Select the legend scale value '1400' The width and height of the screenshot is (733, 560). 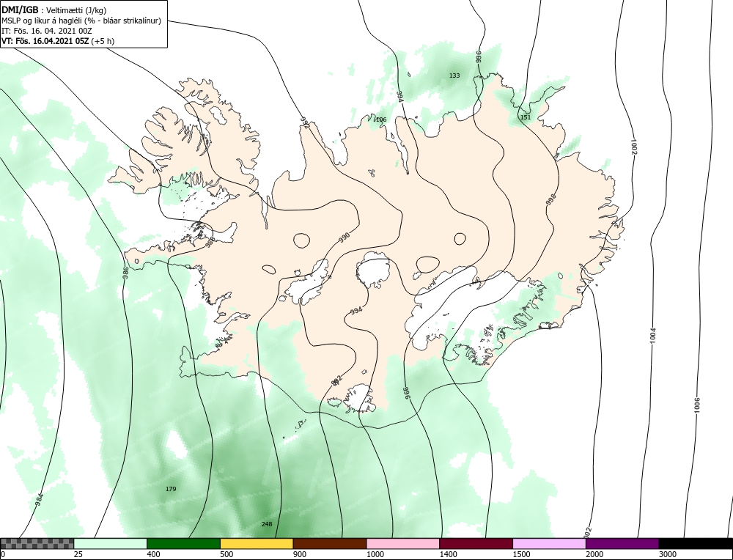(x=448, y=554)
